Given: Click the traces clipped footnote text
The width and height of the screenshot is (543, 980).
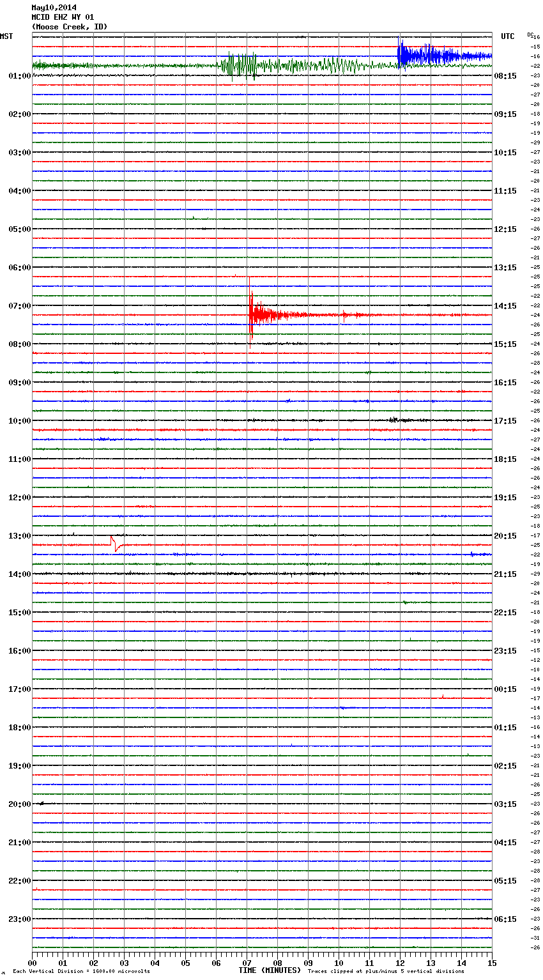Looking at the screenshot, I should 386,972.
